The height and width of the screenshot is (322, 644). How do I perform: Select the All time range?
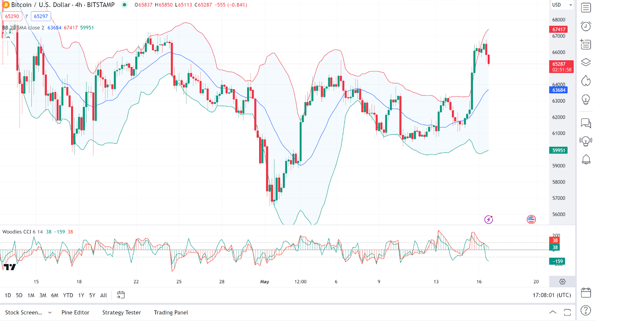(103, 295)
